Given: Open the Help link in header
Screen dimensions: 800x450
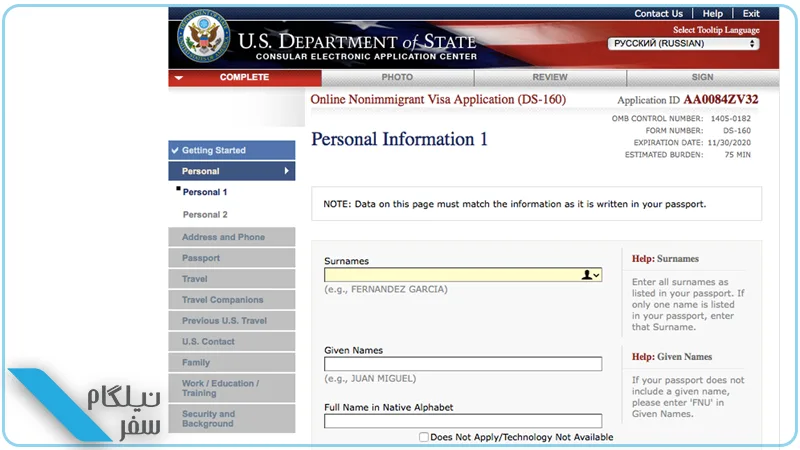Looking at the screenshot, I should pyautogui.click(x=712, y=14).
